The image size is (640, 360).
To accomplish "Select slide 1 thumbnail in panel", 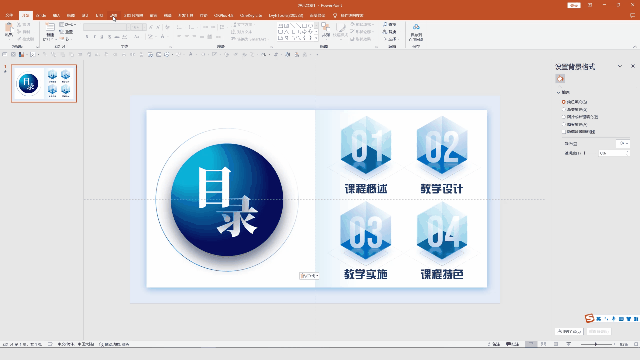I will click(x=44, y=83).
